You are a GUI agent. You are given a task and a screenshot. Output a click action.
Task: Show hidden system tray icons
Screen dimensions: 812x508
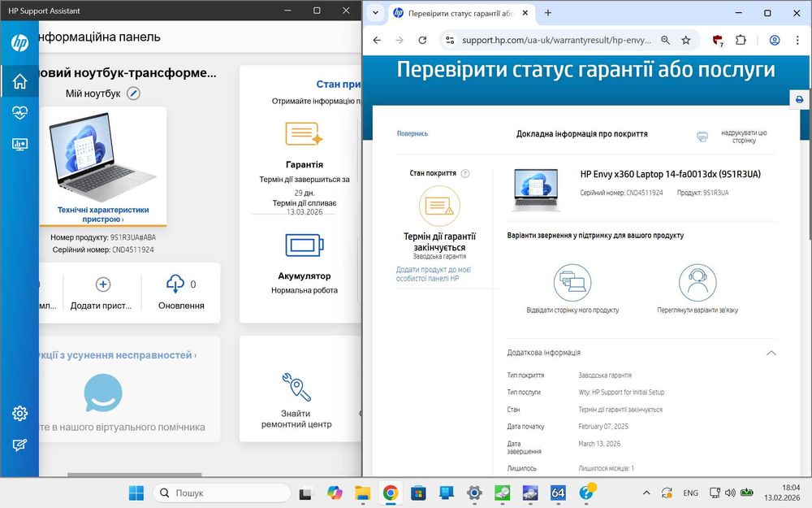(646, 493)
